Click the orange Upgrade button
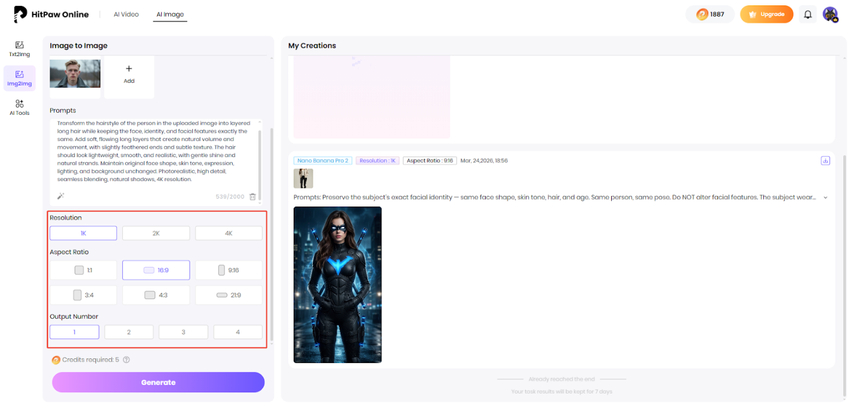 [x=766, y=15]
